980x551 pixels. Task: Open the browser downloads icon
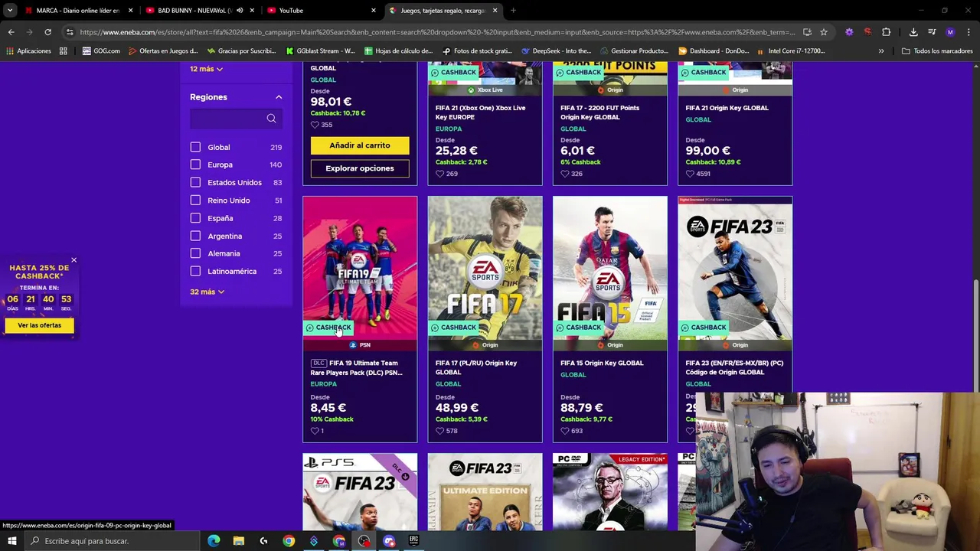pyautogui.click(x=913, y=32)
